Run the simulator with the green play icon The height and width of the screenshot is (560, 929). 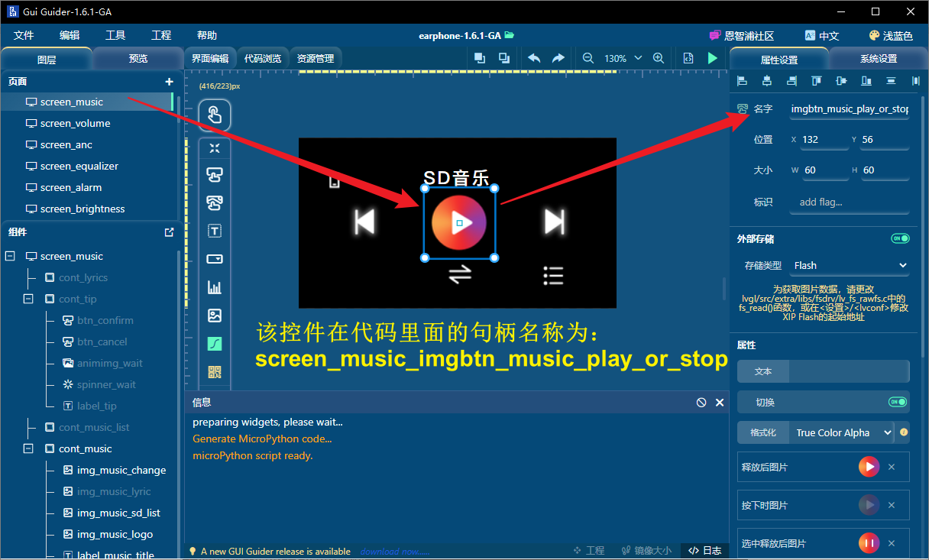(x=713, y=58)
